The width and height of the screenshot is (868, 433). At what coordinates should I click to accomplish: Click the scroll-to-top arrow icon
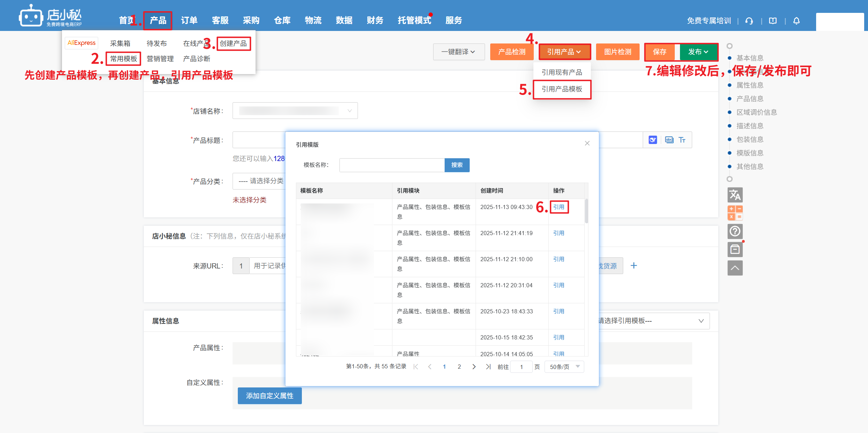pos(735,268)
